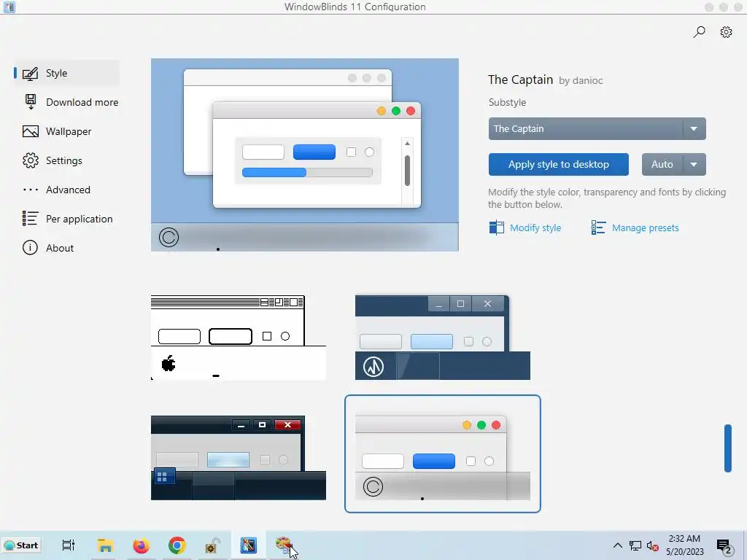This screenshot has width=747, height=560.
Task: Select the Style menu item
Action: (66, 73)
